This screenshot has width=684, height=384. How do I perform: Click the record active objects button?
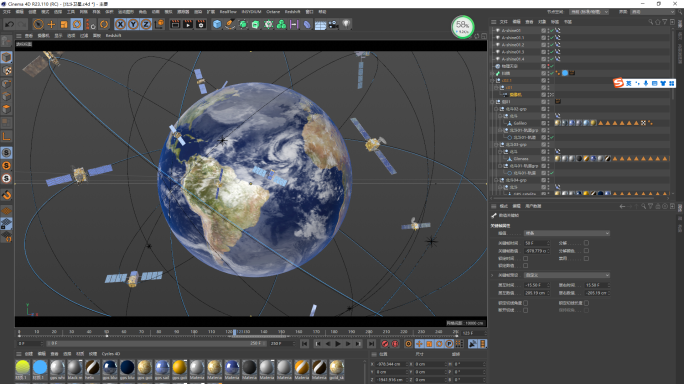click(x=385, y=344)
